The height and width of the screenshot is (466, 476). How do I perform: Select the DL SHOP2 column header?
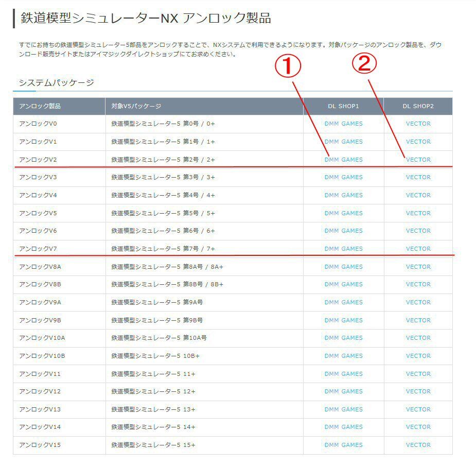tap(418, 106)
